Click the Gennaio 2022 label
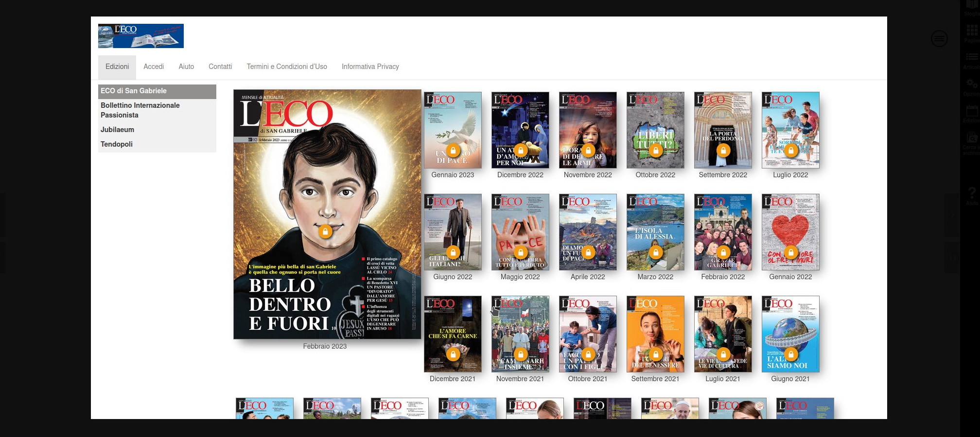980x437 pixels. 790,277
